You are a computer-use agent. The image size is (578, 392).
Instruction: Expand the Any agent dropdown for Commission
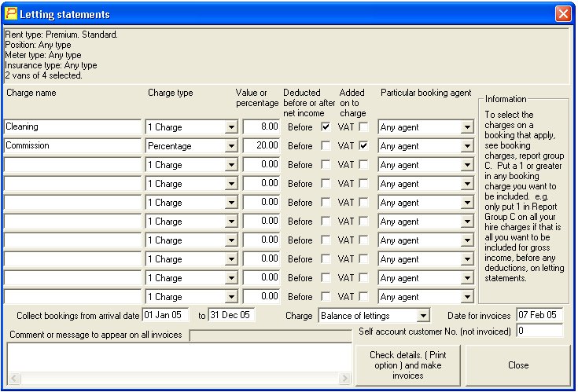point(467,146)
